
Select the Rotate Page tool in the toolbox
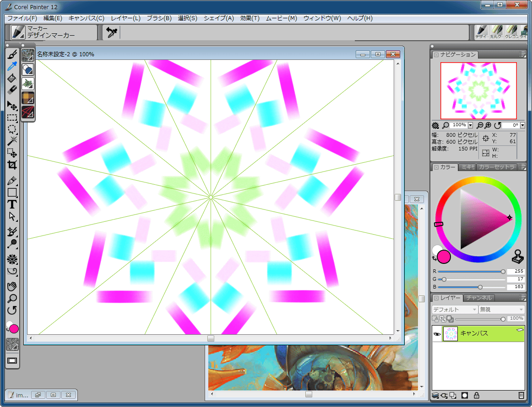click(12, 311)
